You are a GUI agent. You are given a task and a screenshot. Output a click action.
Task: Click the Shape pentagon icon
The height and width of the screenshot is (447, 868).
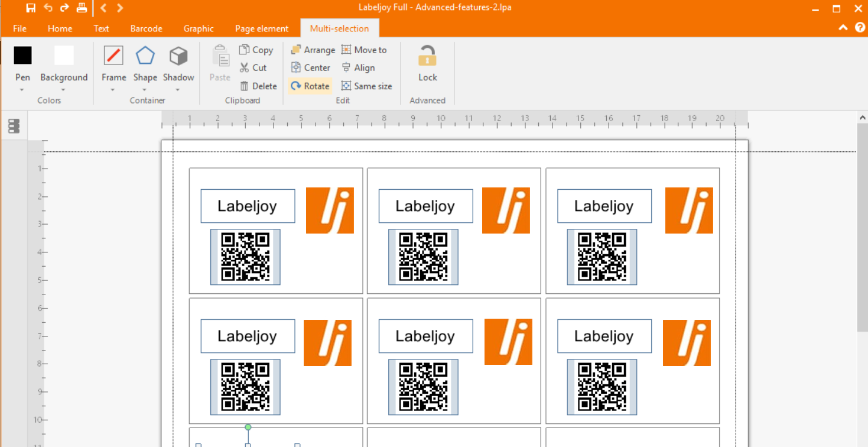pos(145,56)
